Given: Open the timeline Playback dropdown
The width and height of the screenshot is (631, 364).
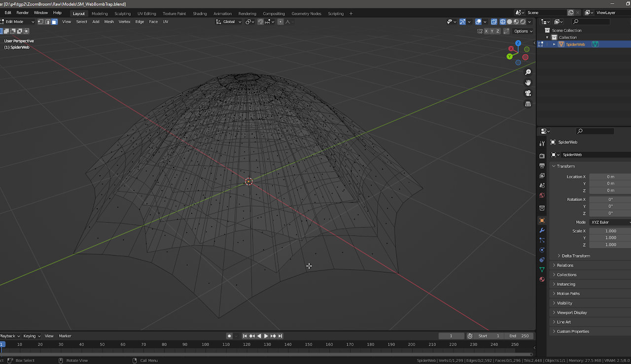Looking at the screenshot, I should (9, 336).
